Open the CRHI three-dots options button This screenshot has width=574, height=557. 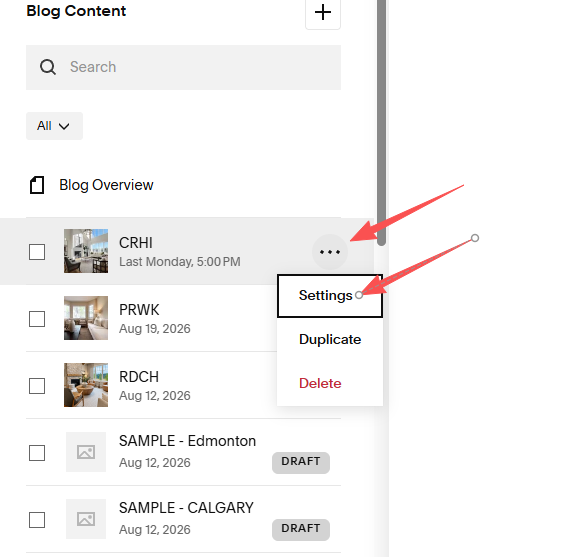330,252
